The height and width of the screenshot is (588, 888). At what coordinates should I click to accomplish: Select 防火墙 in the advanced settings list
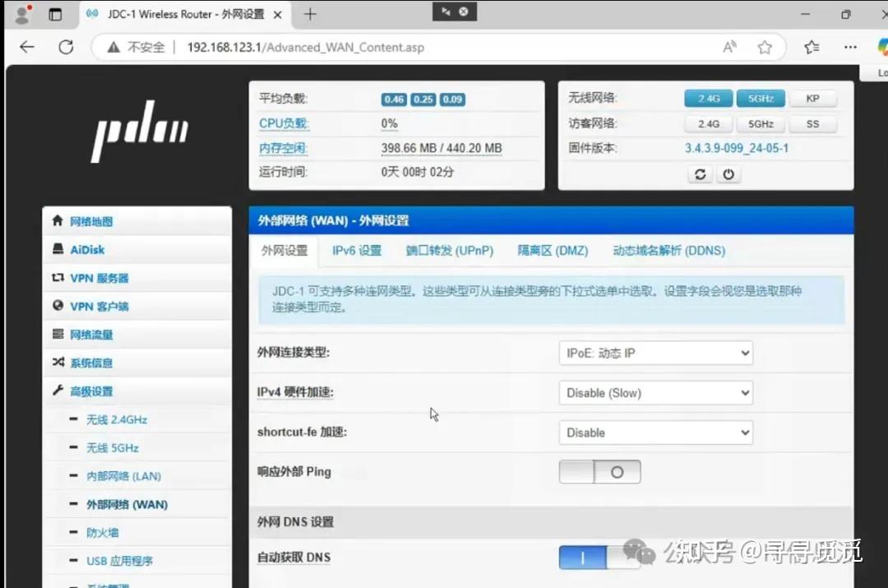point(102,532)
